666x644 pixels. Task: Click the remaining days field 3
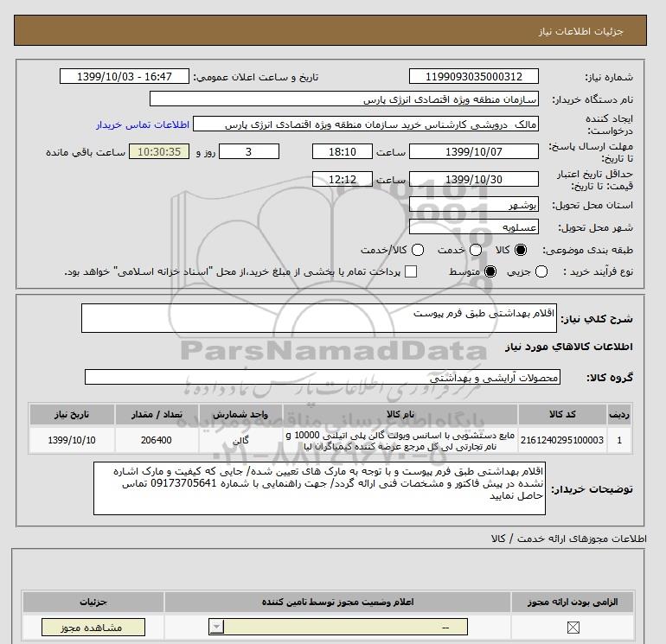tap(248, 152)
